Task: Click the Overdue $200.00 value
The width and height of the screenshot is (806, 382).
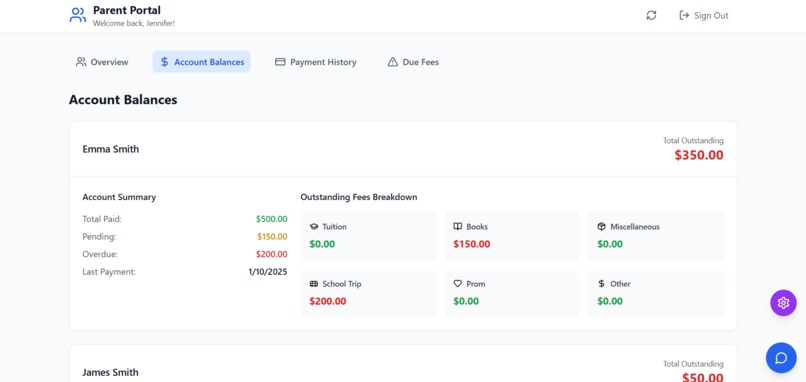Action: (x=271, y=254)
